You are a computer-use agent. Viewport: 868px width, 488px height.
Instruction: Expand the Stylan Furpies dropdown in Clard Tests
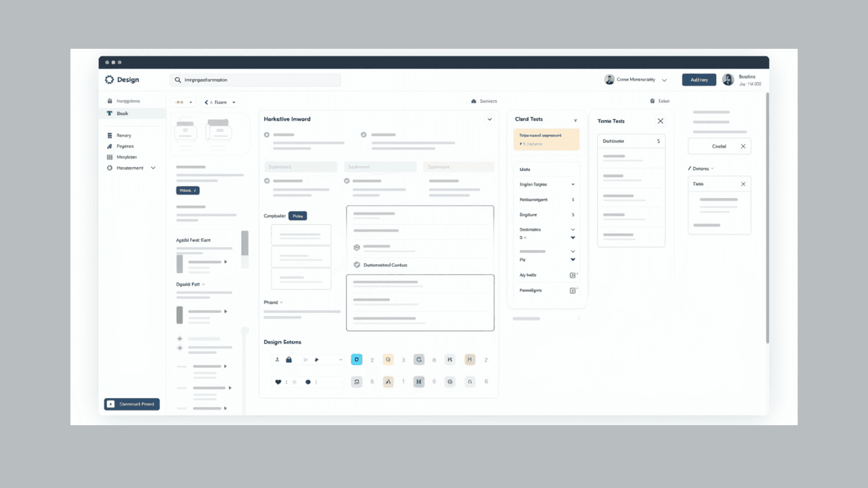(573, 184)
